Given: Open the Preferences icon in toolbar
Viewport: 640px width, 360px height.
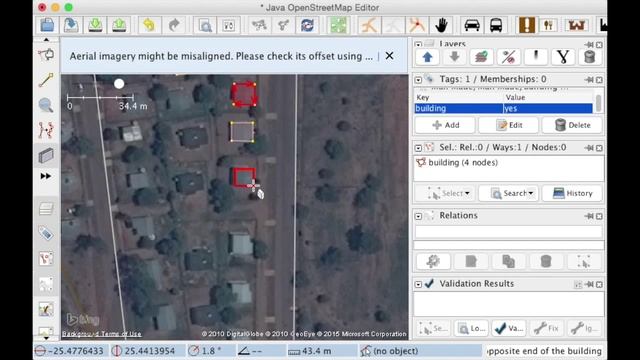Looking at the screenshot, I should click(229, 25).
